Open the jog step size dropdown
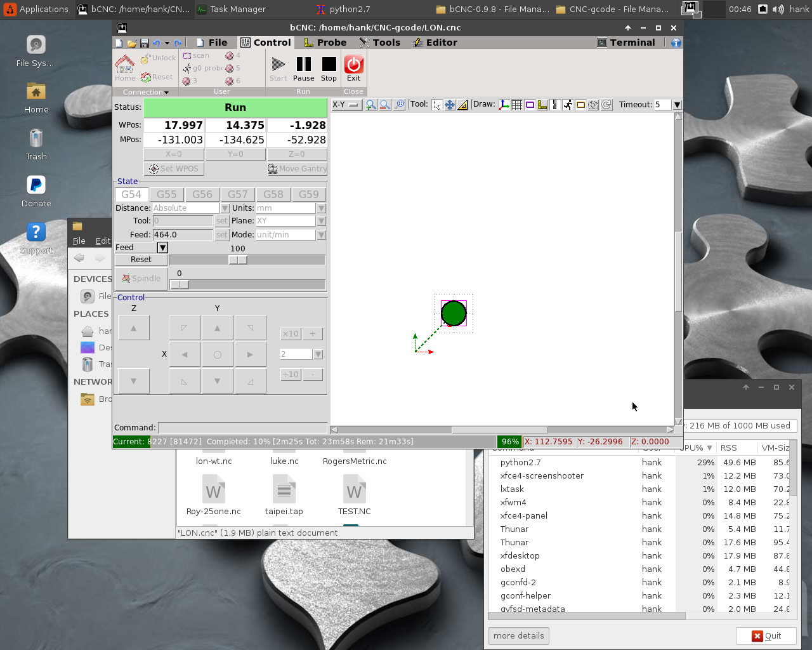This screenshot has height=650, width=812. tap(318, 354)
